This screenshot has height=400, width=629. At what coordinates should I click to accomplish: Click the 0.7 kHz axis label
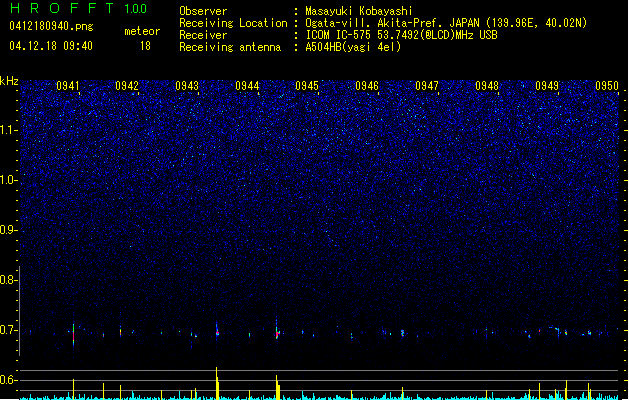coord(9,330)
